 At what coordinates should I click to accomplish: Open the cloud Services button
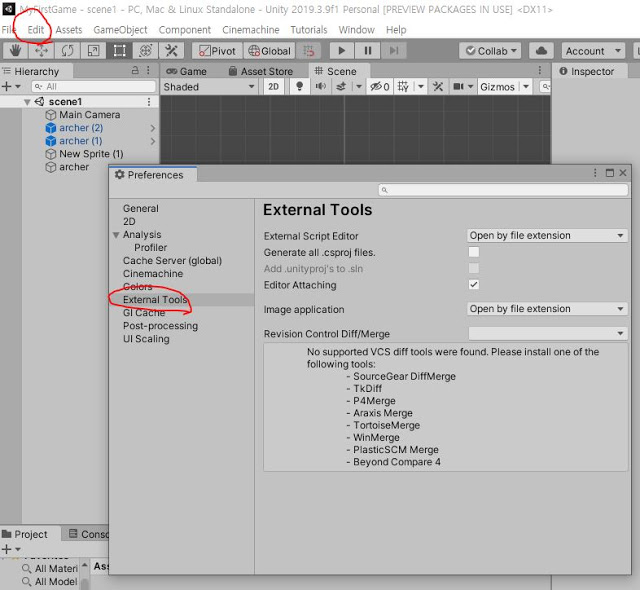pyautogui.click(x=541, y=51)
